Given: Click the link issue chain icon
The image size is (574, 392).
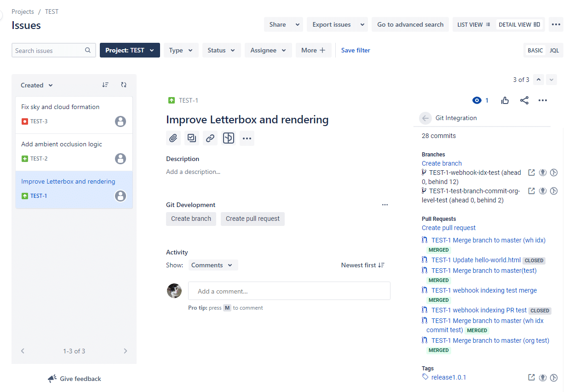Looking at the screenshot, I should click(210, 138).
